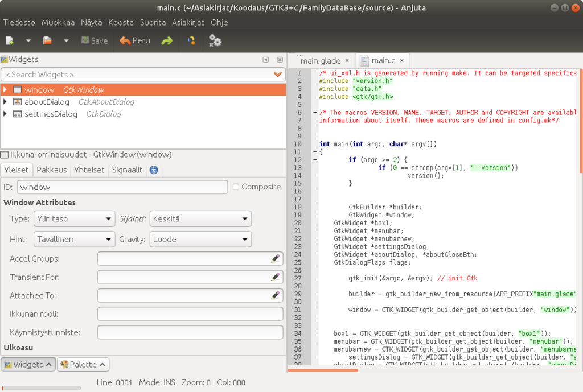Open the Gravity dropdown showing Luode
Viewport: 583px width, 392px height.
tap(200, 240)
